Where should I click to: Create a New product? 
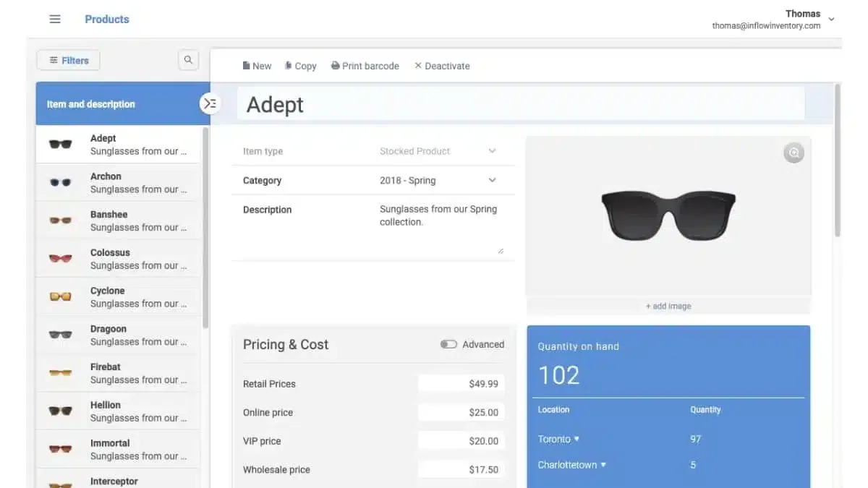pos(257,66)
